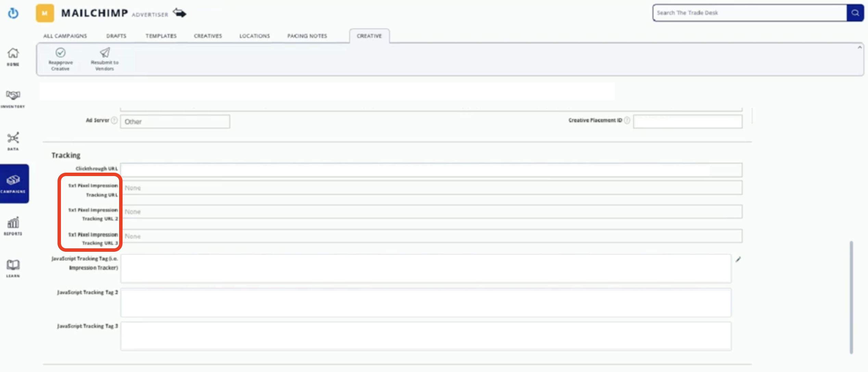
Task: Click Resubmit to Vendors
Action: pos(104,59)
